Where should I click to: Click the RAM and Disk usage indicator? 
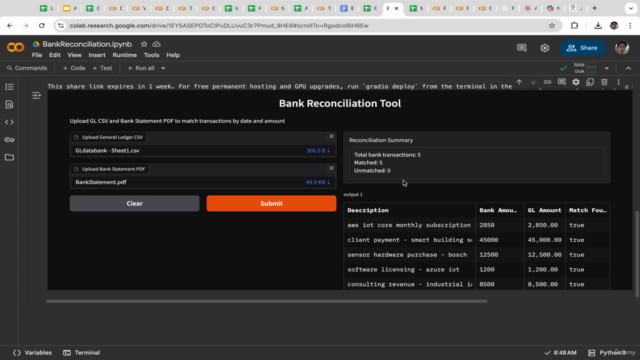click(585, 68)
